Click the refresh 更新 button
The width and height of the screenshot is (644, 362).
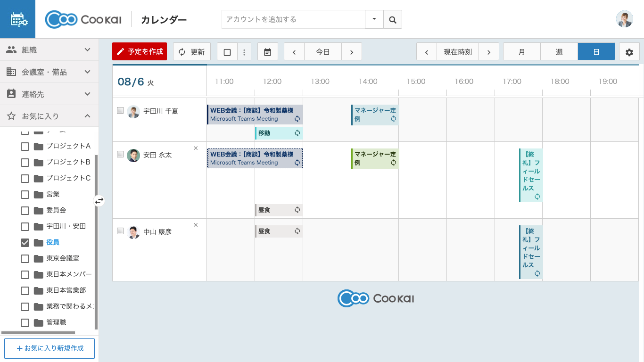[x=191, y=52]
